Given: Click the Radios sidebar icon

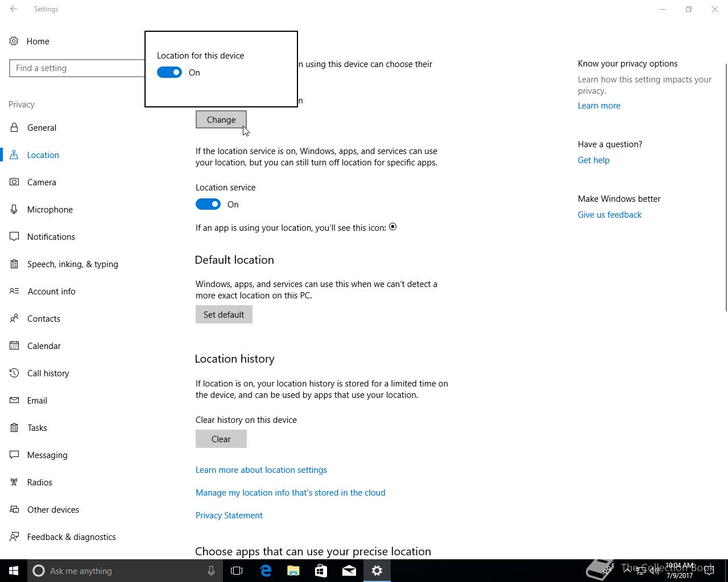Looking at the screenshot, I should coord(14,482).
